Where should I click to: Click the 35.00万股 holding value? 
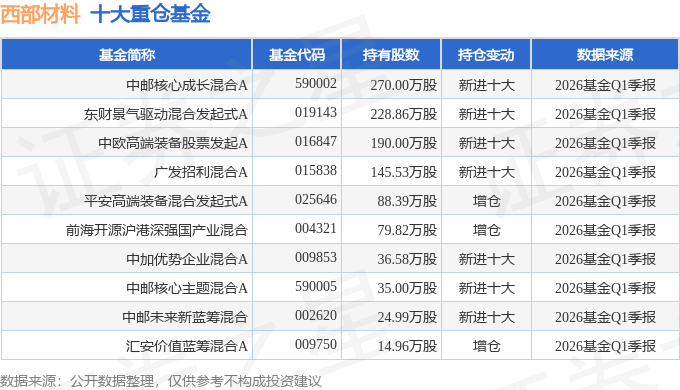(x=407, y=288)
